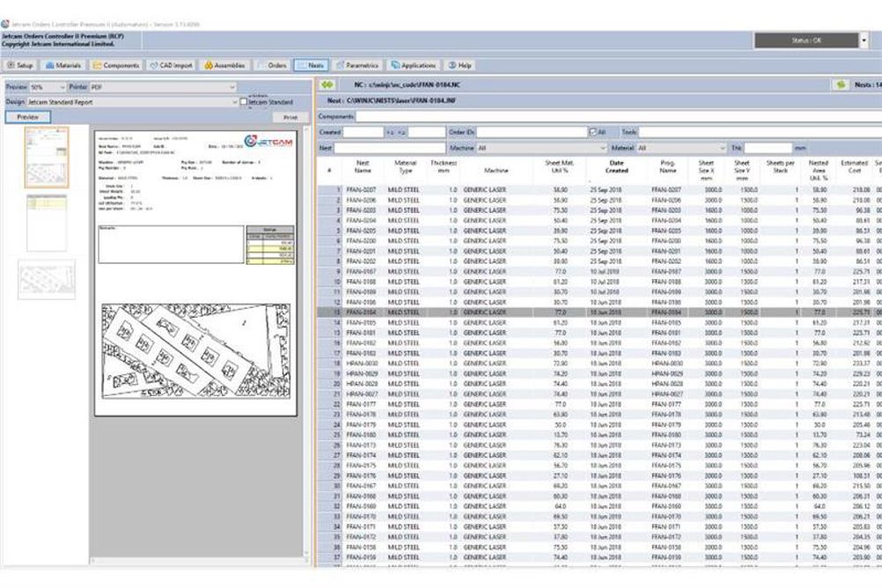Viewport: 882px width, 588px height.
Task: Open the Setup toolbar section
Action: click(x=20, y=65)
